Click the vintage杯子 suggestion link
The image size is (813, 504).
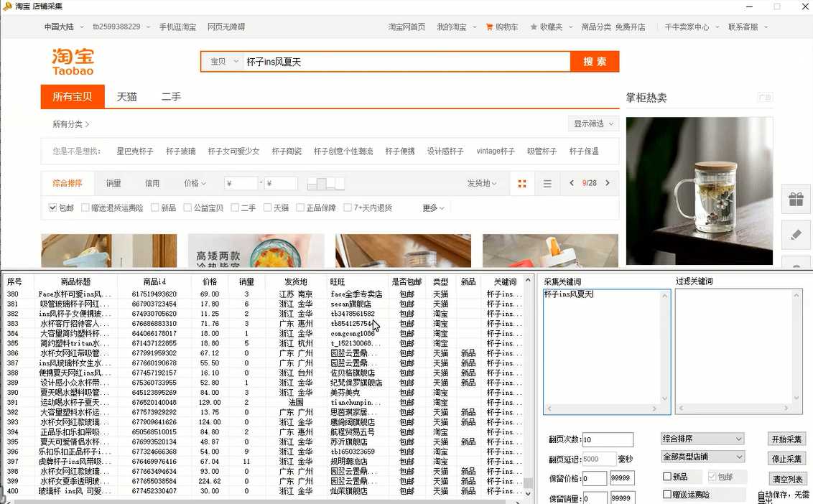point(495,151)
